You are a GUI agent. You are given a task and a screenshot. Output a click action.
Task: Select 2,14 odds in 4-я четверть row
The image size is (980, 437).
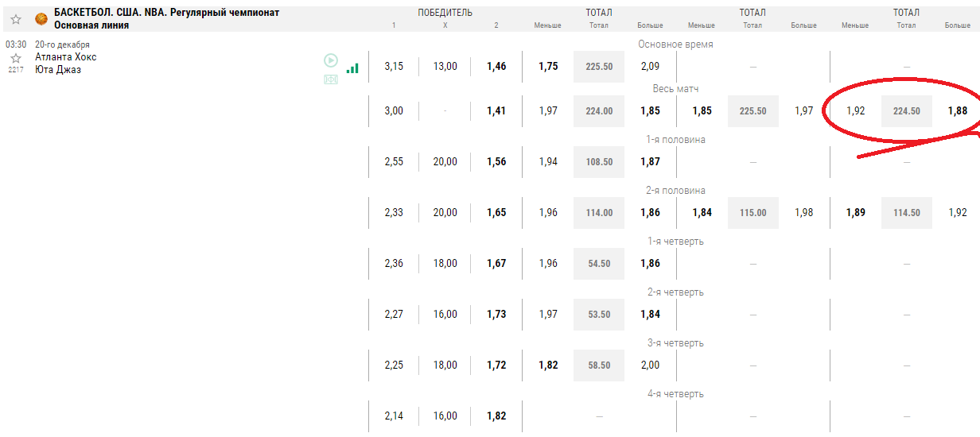(x=394, y=416)
